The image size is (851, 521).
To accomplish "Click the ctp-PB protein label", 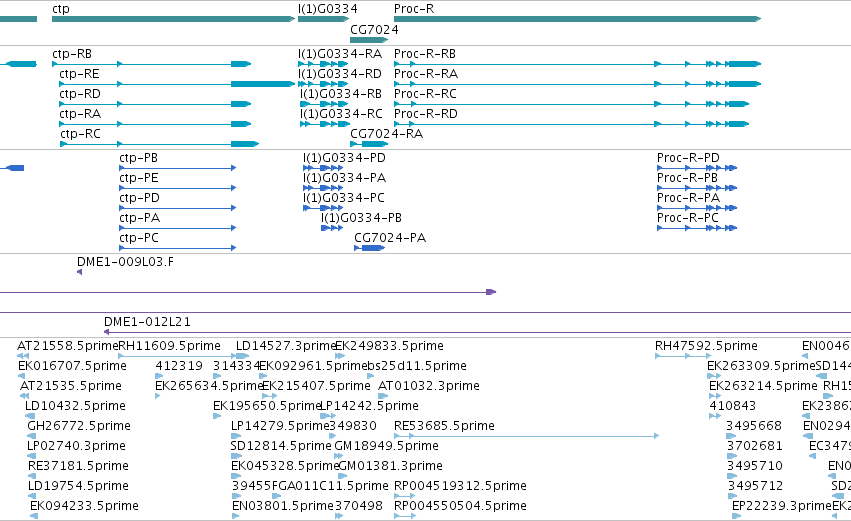I will point(138,158).
